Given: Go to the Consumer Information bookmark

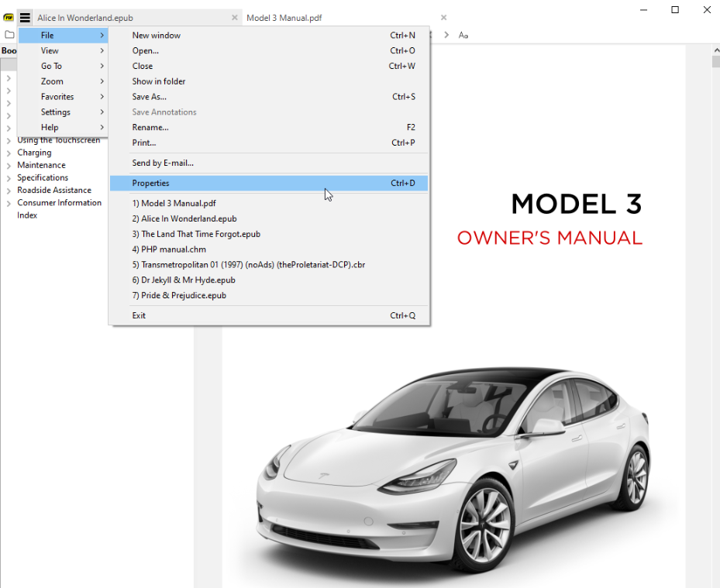Looking at the screenshot, I should [59, 202].
